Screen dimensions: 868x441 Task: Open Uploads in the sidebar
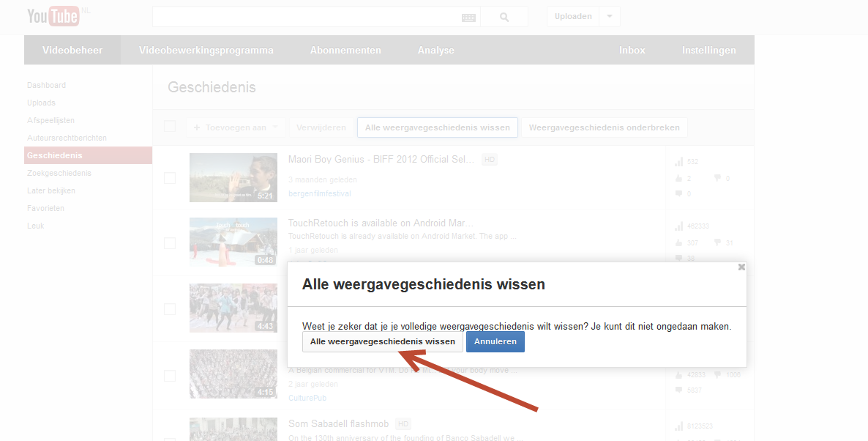(42, 103)
